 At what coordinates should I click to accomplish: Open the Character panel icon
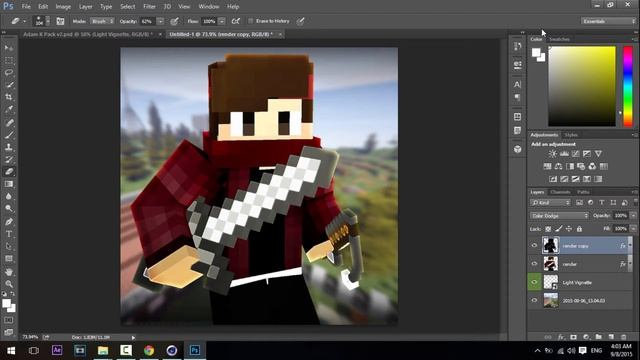(x=518, y=84)
